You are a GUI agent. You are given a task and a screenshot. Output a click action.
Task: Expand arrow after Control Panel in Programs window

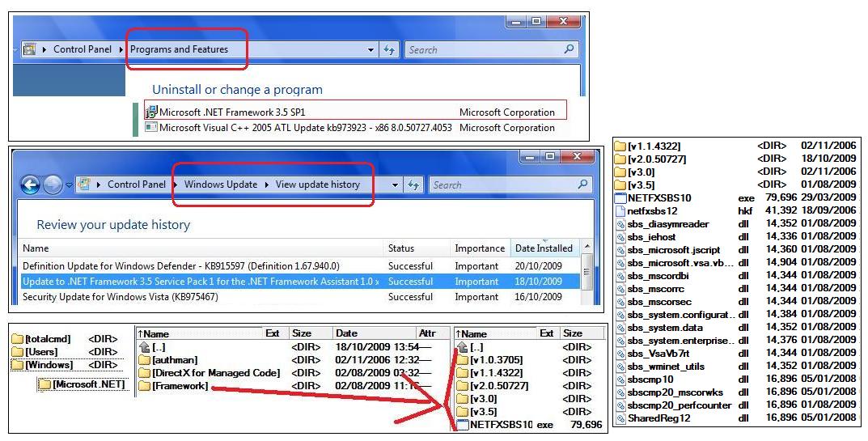point(121,49)
